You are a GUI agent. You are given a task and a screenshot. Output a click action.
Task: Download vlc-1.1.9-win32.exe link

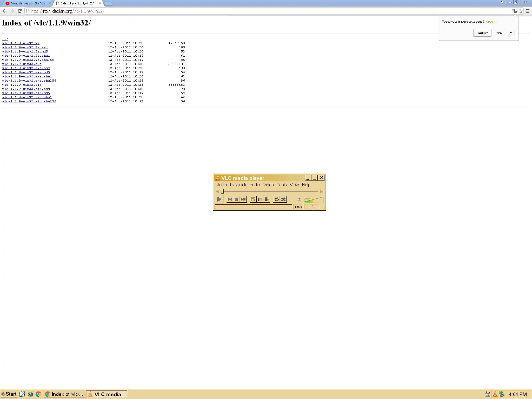click(x=22, y=64)
